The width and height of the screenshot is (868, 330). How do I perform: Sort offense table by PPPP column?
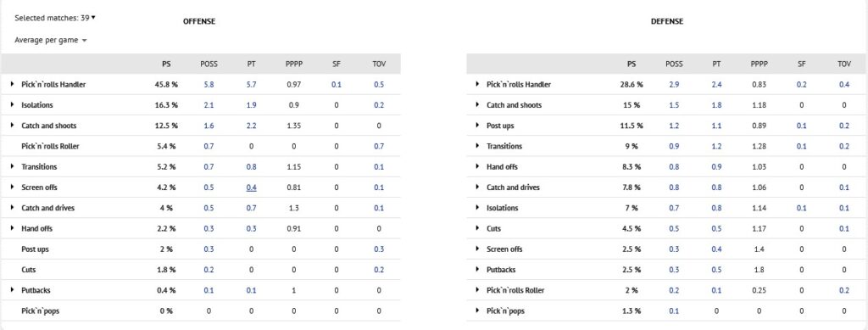(294, 64)
